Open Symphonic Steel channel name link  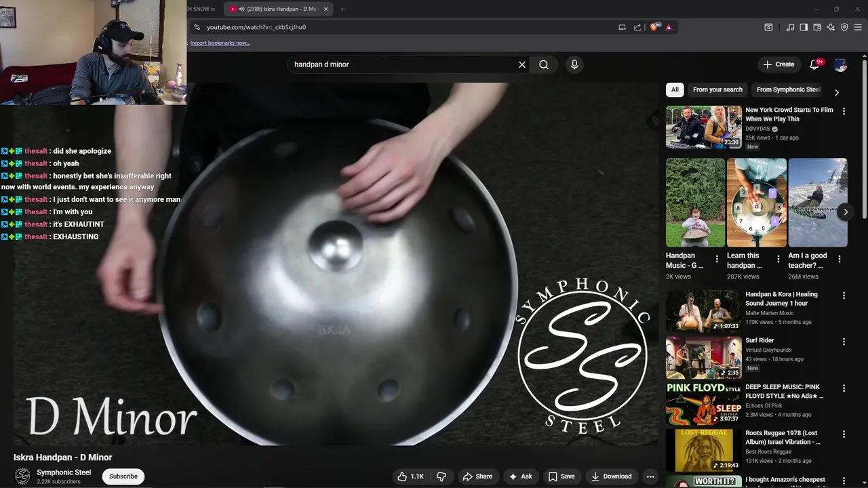(x=64, y=472)
